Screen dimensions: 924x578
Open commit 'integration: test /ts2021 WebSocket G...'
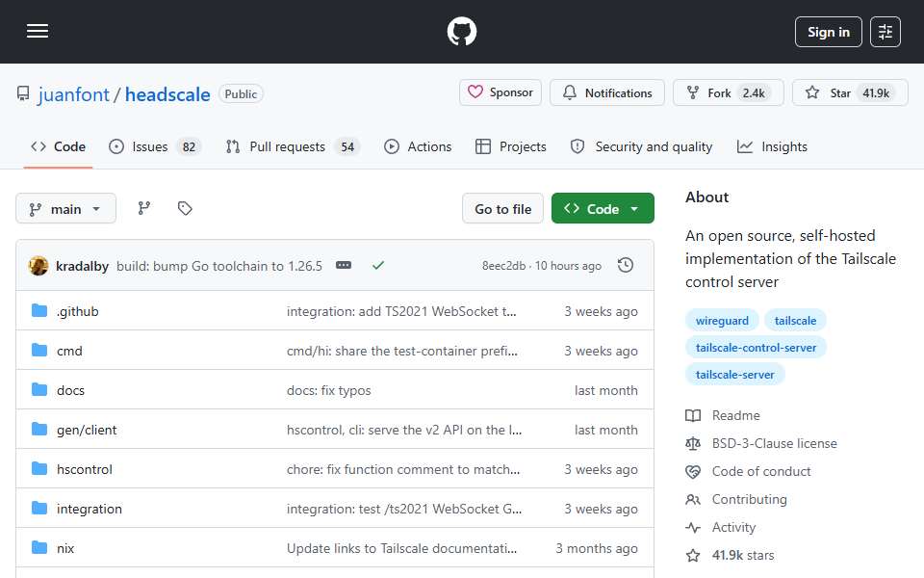[403, 509]
